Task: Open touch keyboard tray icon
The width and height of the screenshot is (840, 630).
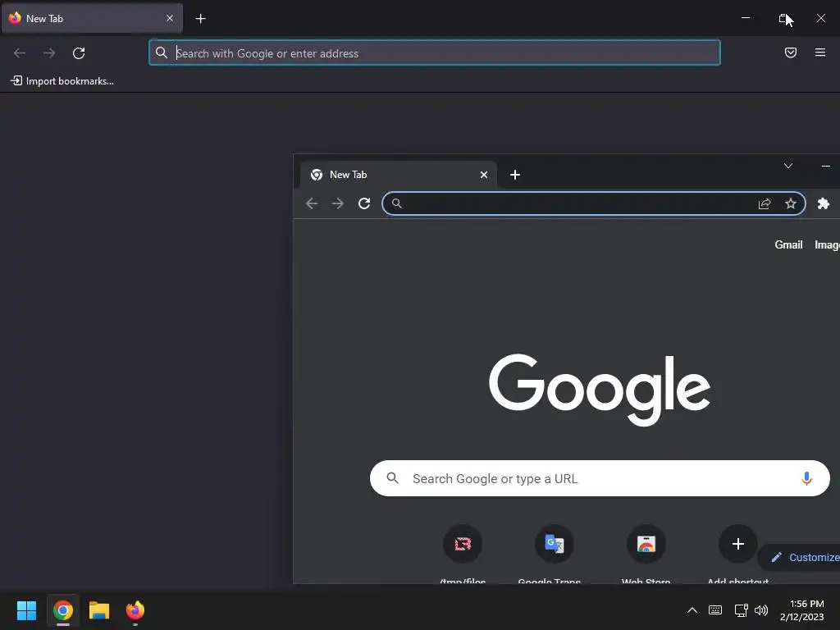Action: tap(715, 610)
